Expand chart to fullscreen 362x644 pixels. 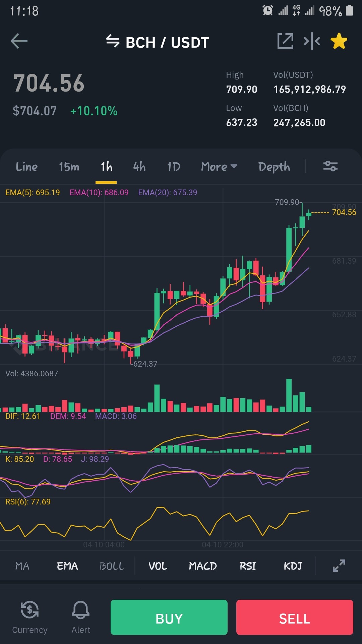point(339,566)
